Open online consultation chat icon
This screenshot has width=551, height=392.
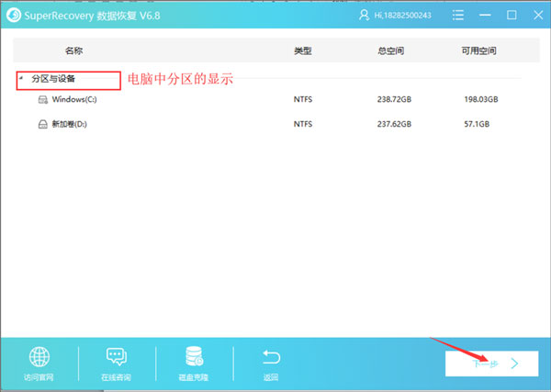click(117, 358)
